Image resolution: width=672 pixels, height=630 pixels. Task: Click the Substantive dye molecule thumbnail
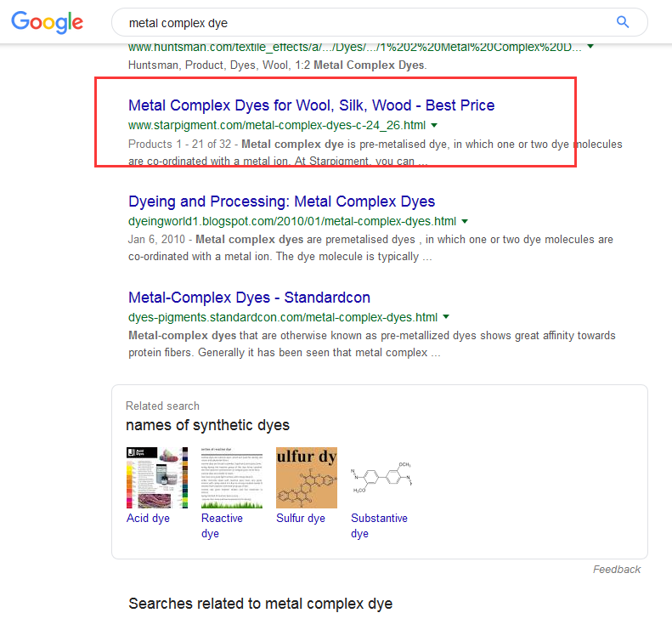click(x=381, y=478)
